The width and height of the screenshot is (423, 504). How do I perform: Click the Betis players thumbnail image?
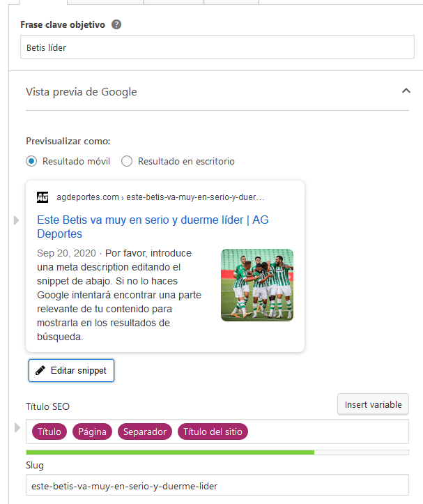[257, 285]
